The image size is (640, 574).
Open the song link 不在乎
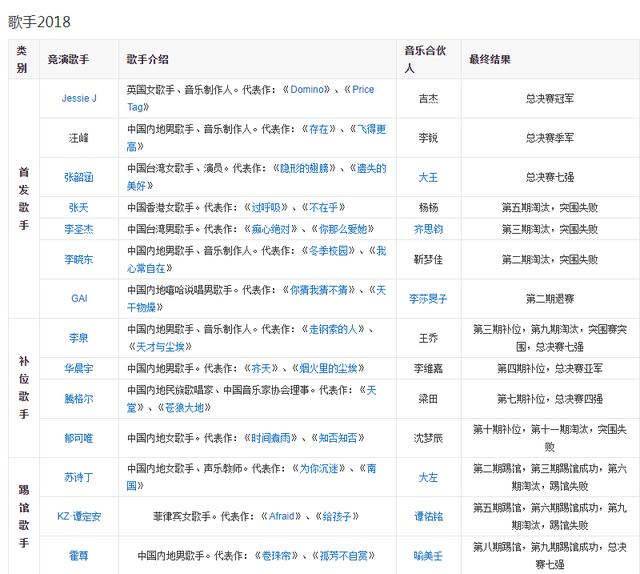tap(324, 207)
